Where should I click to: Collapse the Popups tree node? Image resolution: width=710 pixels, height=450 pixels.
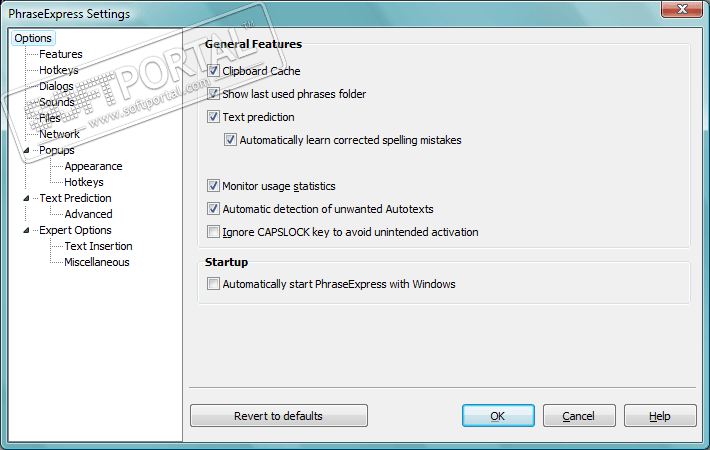[x=26, y=150]
